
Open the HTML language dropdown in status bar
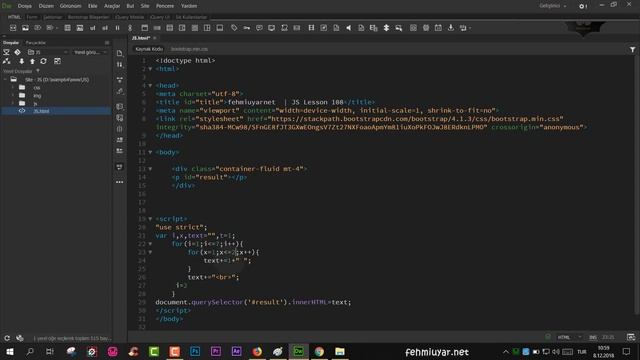point(569,337)
